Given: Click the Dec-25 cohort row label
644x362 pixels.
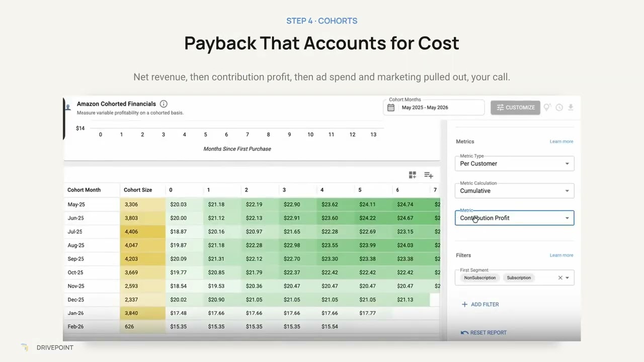Looking at the screenshot, I should 76,299.
